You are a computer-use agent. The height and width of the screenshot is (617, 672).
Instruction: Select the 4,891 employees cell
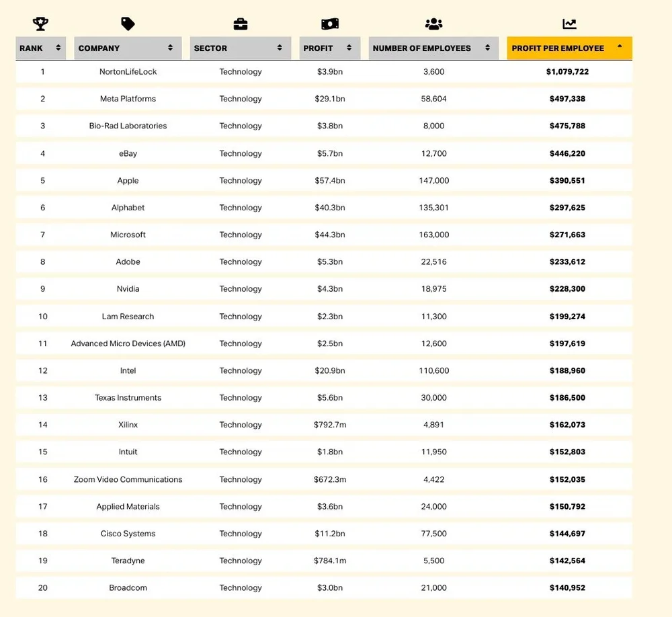click(x=433, y=425)
